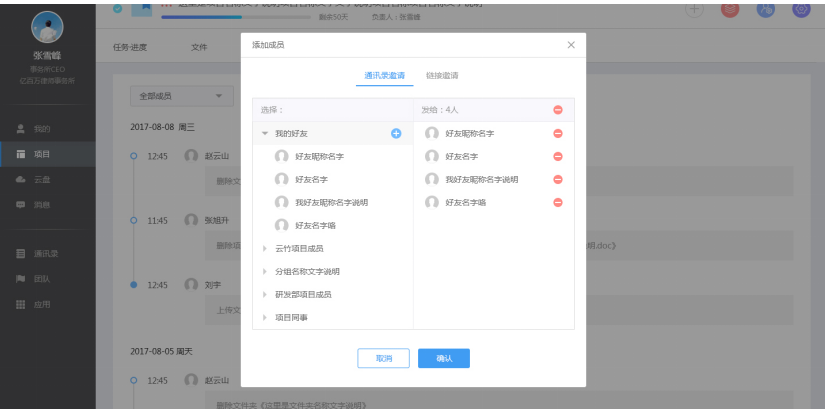Expand the 研发部项目成员 group
825x410 pixels.
tap(265, 294)
